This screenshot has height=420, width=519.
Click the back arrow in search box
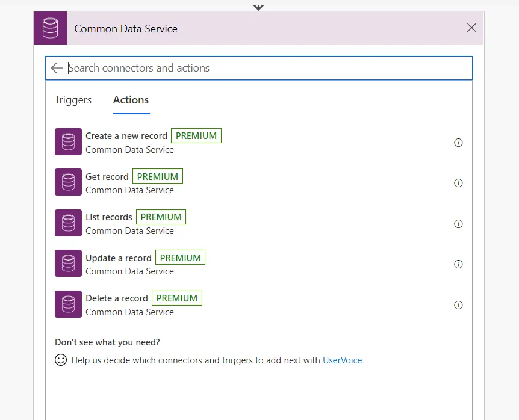[57, 68]
